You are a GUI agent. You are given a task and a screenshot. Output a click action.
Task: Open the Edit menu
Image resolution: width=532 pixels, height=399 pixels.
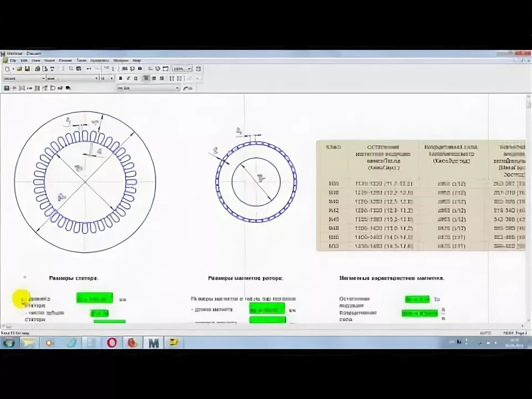click(24, 60)
